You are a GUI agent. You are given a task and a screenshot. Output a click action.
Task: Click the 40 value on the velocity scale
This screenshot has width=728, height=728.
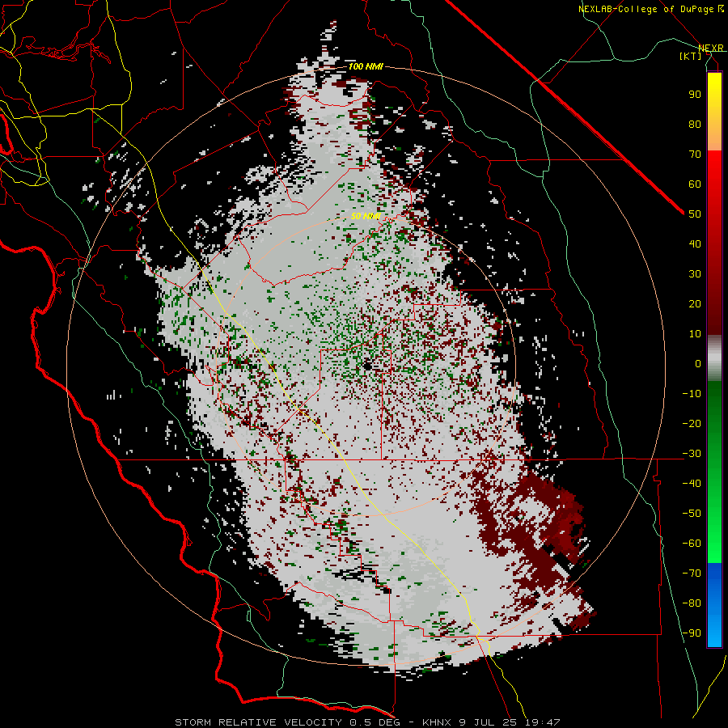(x=695, y=243)
